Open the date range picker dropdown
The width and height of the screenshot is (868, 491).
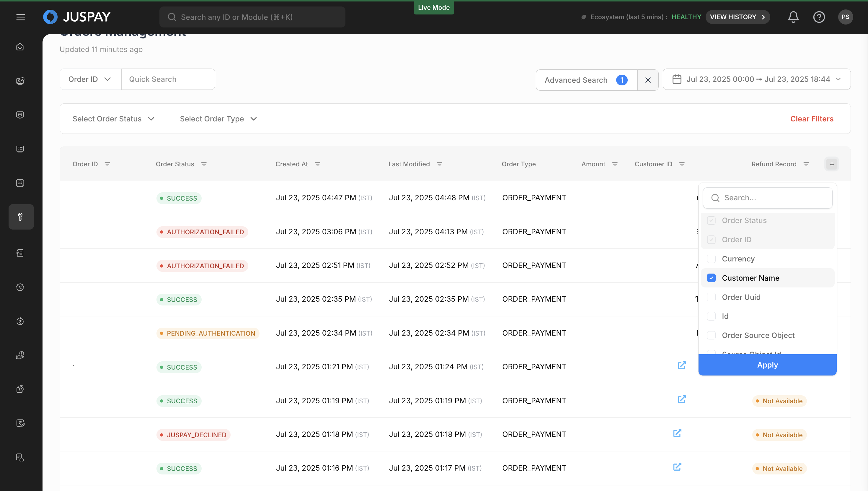[x=756, y=79]
